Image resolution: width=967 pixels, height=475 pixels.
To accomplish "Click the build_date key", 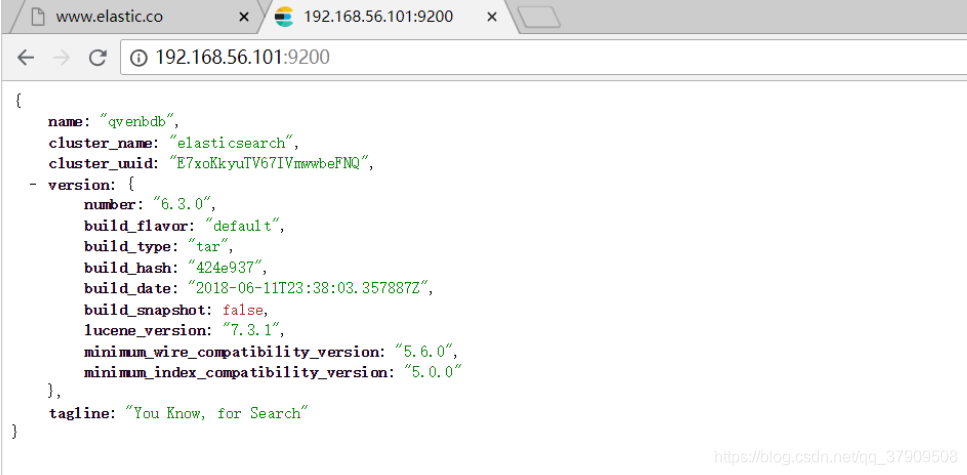I will coord(131,288).
